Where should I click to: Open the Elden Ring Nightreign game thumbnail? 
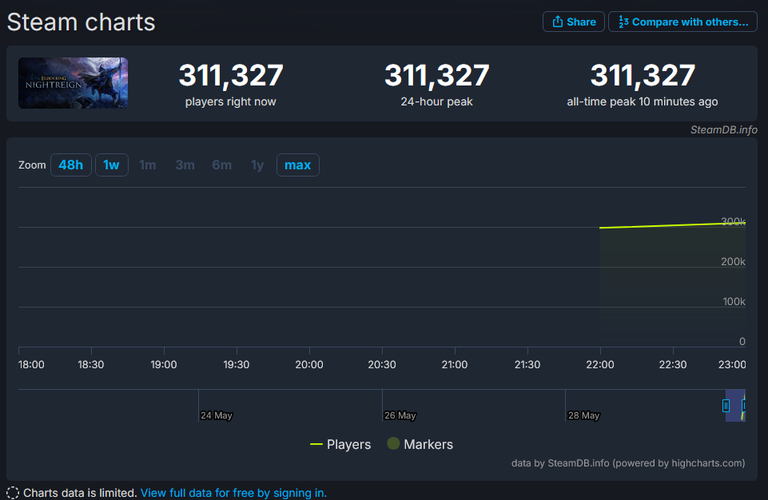click(x=73, y=83)
